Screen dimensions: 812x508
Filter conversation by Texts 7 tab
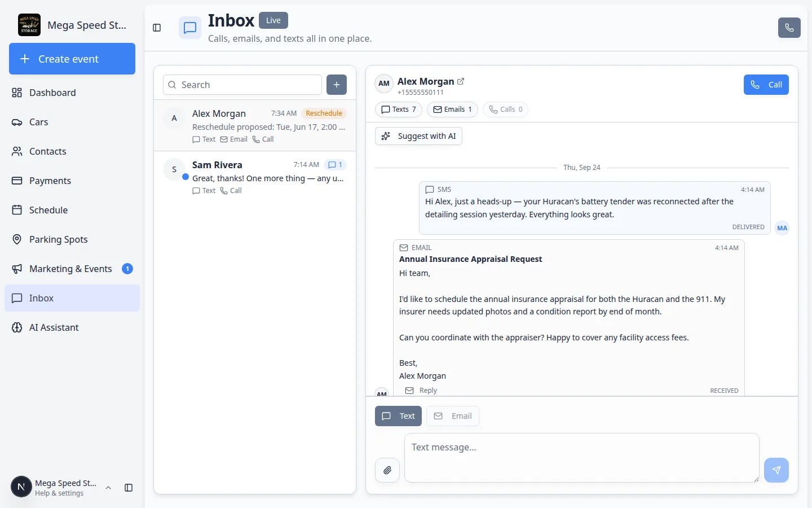399,110
